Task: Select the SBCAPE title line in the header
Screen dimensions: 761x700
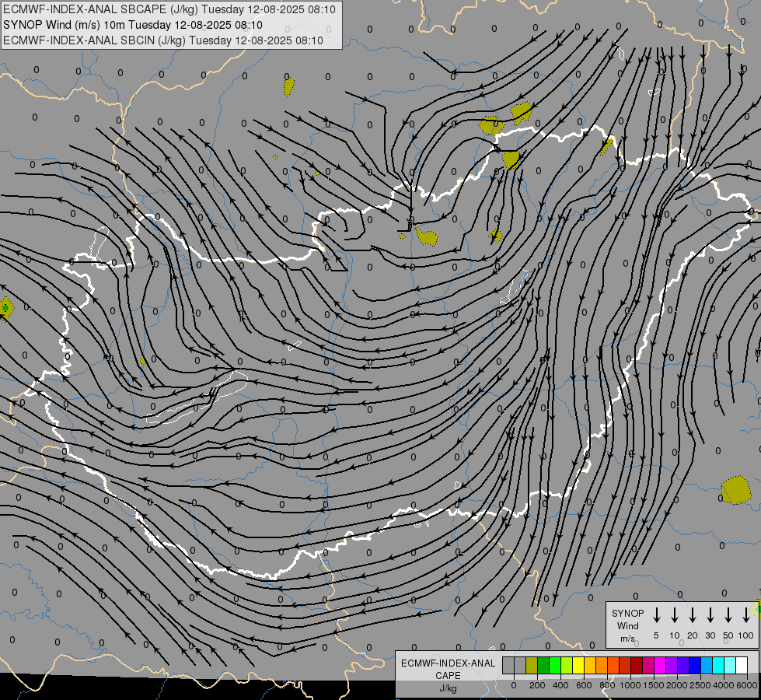Action: [x=169, y=9]
